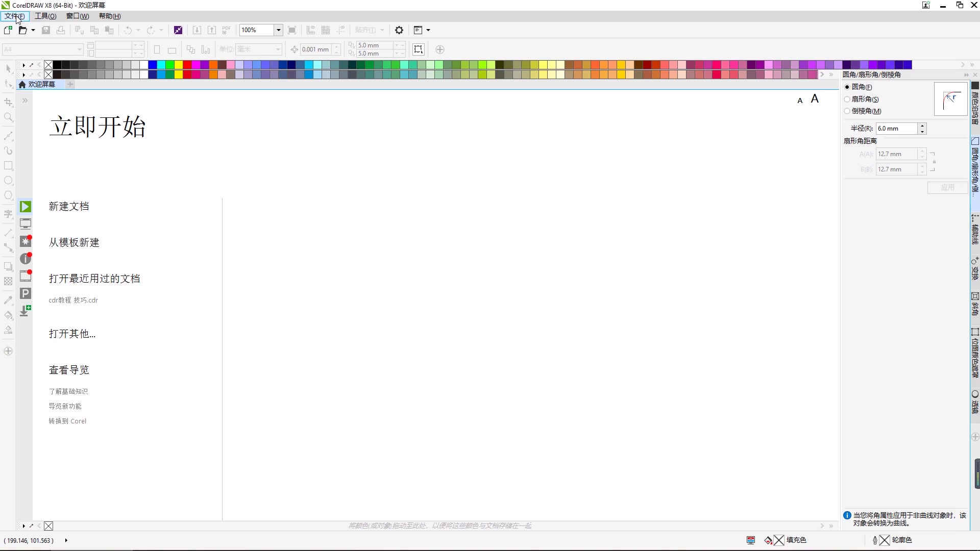Click the application launcher icon
Viewport: 980px width, 551px height.
[418, 30]
